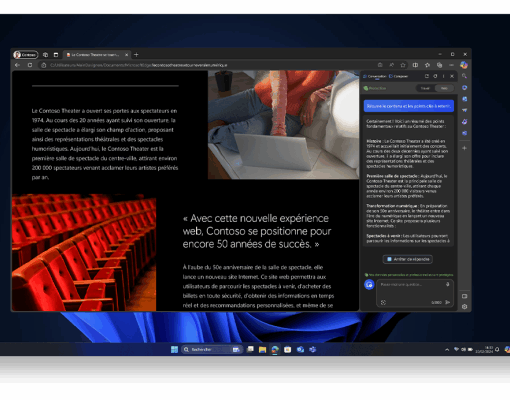The width and height of the screenshot is (510, 400).
Task: Go back using the back arrow
Action: 18,65
